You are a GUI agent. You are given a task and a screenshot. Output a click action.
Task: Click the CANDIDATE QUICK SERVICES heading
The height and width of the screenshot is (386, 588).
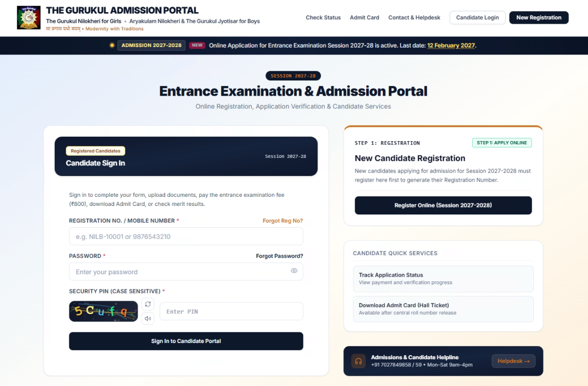point(395,253)
